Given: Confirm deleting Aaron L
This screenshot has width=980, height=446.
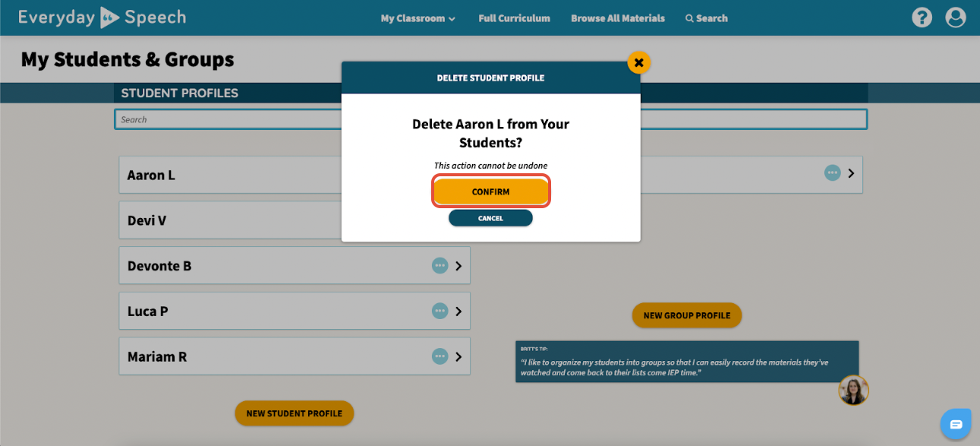Looking at the screenshot, I should tap(490, 191).
